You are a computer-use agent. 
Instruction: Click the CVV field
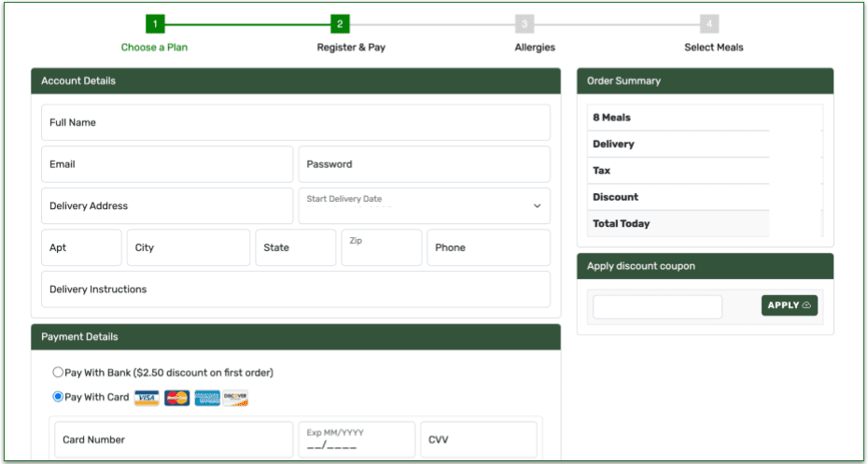pyautogui.click(x=479, y=440)
